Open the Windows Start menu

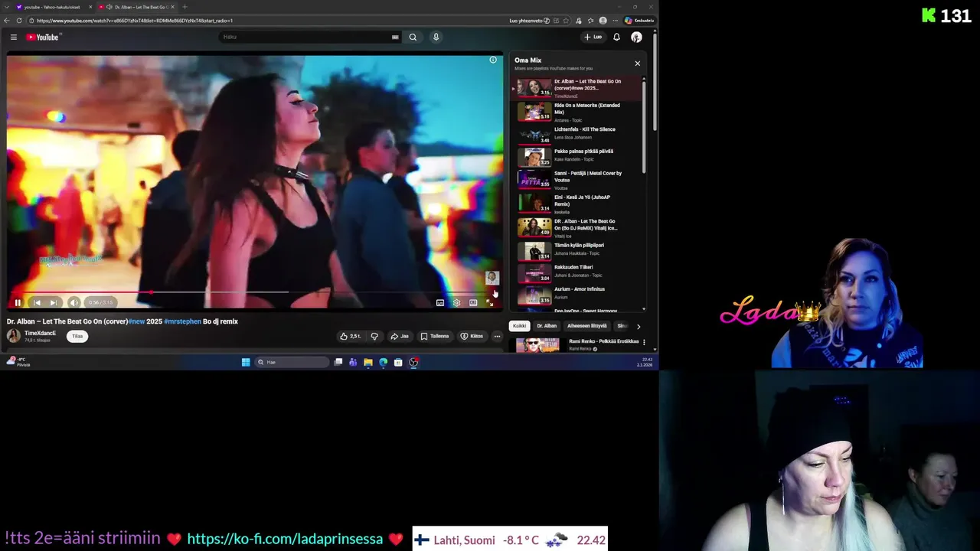tap(246, 362)
